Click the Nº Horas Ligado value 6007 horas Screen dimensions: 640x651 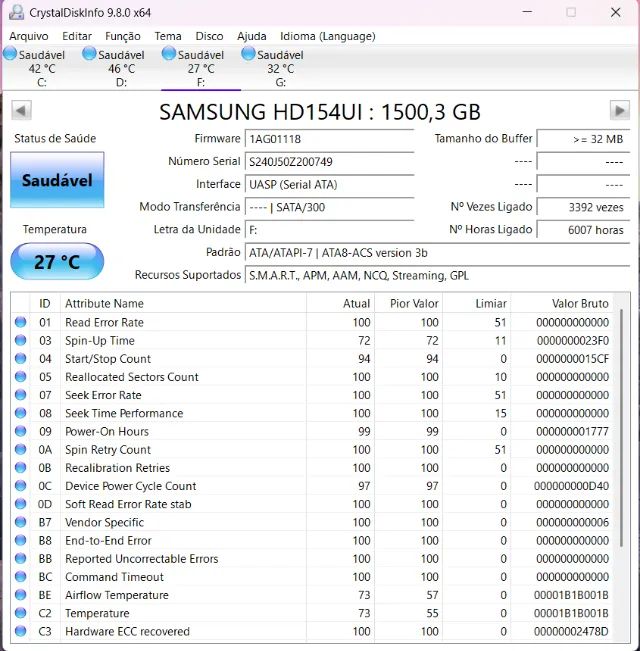coord(583,230)
